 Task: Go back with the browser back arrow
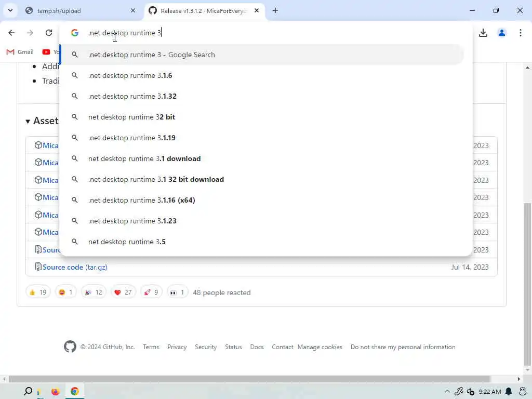[x=11, y=33]
